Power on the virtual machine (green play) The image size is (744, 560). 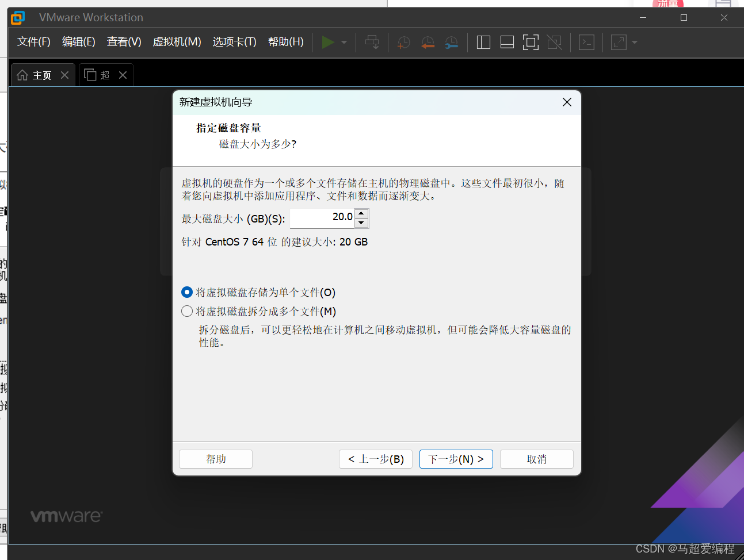328,42
